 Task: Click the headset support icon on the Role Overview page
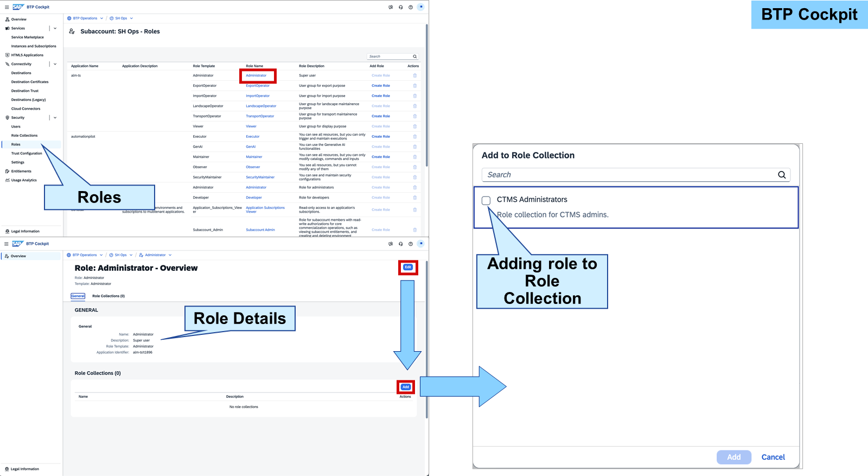tap(401, 244)
